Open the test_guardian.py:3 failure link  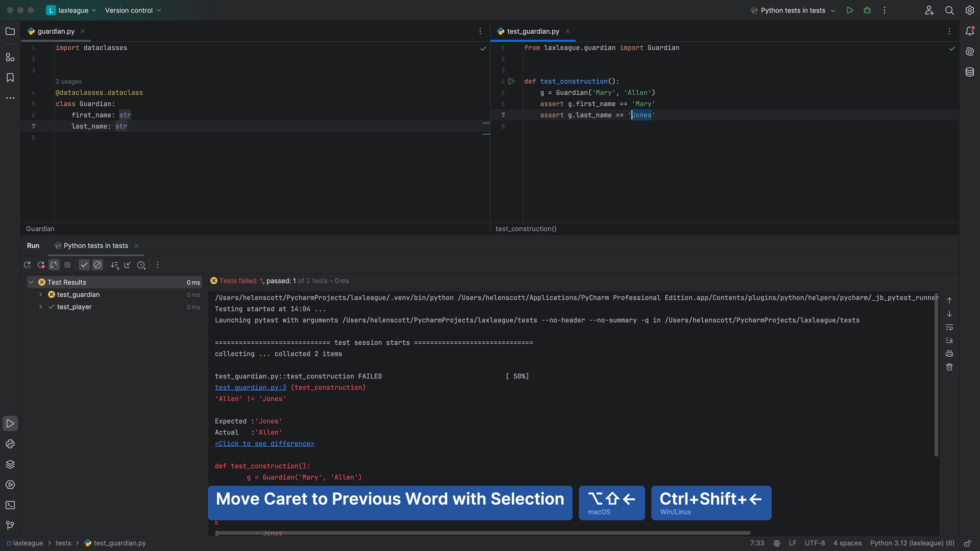point(250,387)
